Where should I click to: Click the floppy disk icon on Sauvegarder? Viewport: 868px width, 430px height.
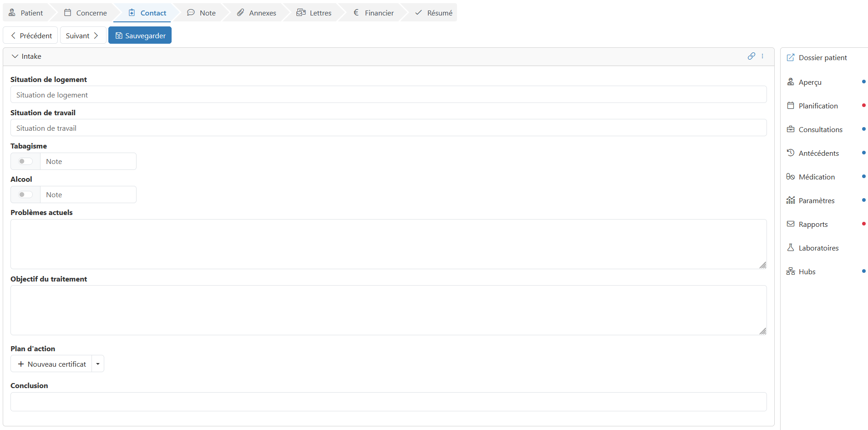tap(119, 36)
